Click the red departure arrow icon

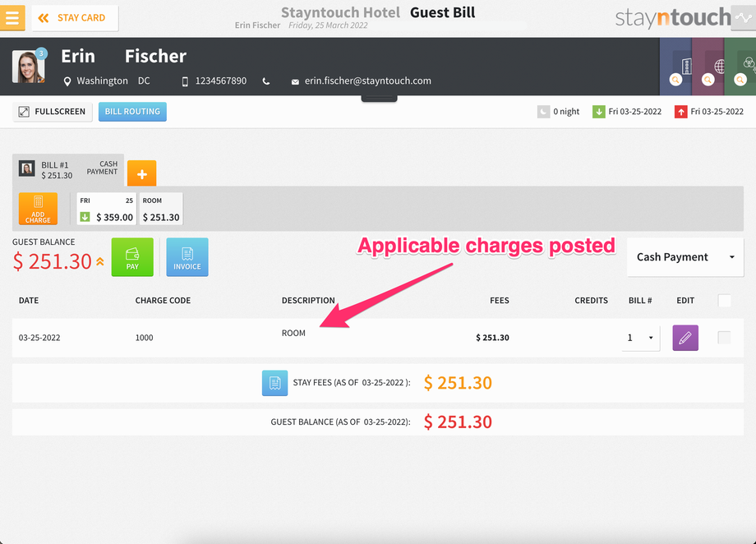click(x=680, y=112)
